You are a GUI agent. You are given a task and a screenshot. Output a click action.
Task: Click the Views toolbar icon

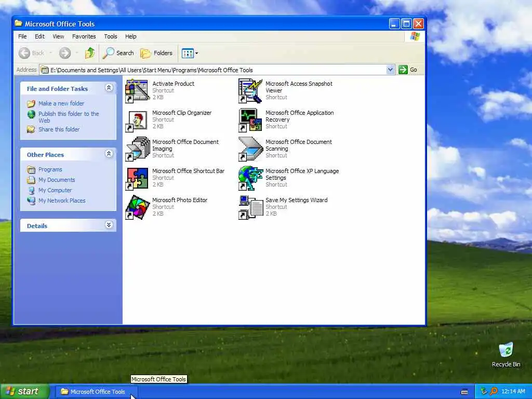(187, 53)
